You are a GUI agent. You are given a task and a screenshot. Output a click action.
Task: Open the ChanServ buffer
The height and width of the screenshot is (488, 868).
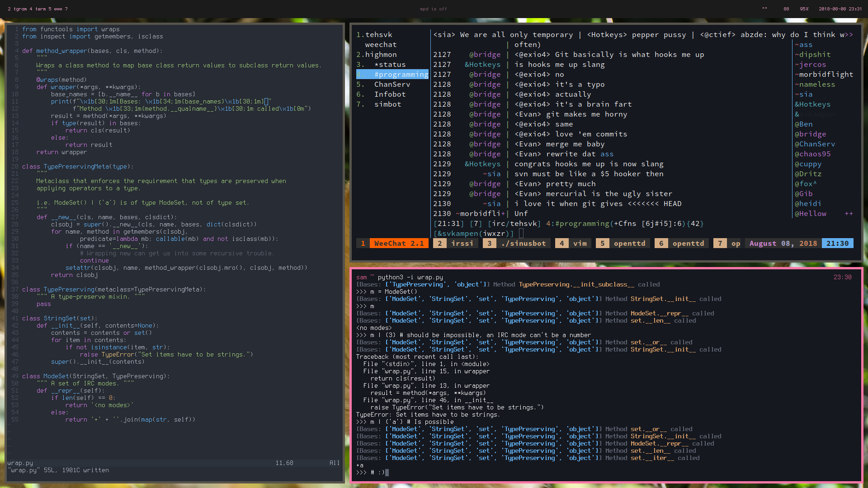coord(392,84)
